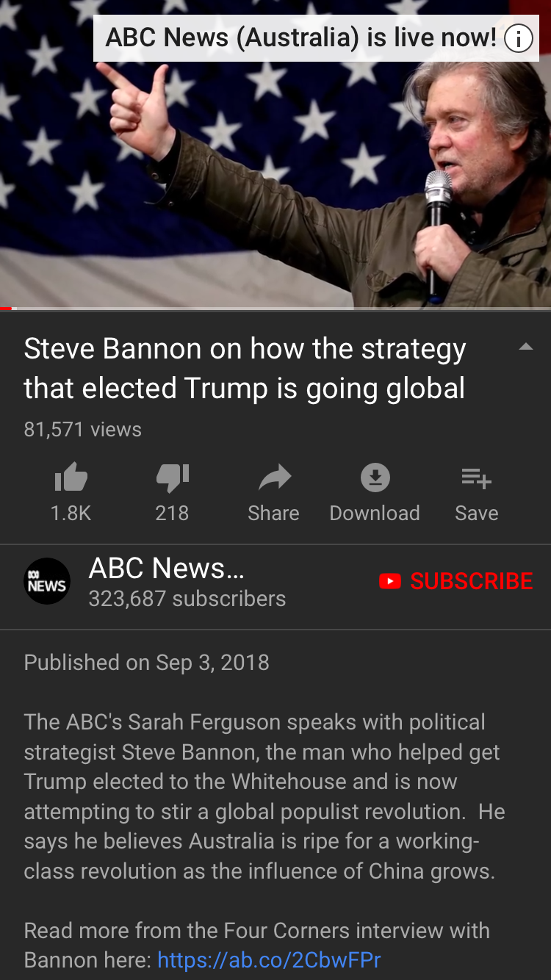The height and width of the screenshot is (980, 551).
Task: Tap the 1.8K like count
Action: coord(71,513)
